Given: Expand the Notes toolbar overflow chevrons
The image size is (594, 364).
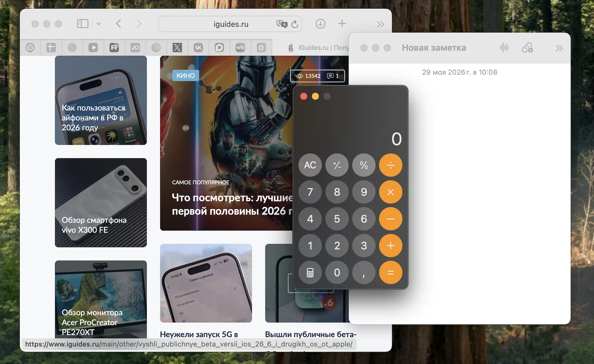Looking at the screenshot, I should pyautogui.click(x=559, y=48).
